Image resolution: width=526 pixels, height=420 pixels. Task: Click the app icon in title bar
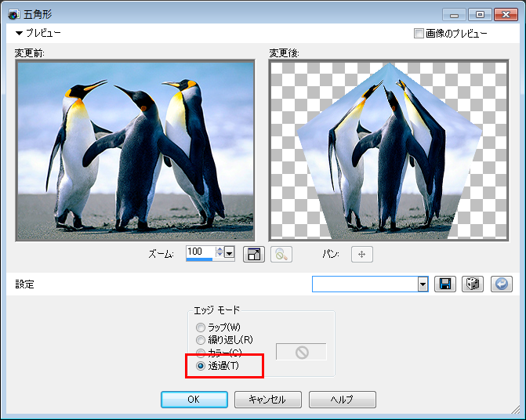[14, 14]
